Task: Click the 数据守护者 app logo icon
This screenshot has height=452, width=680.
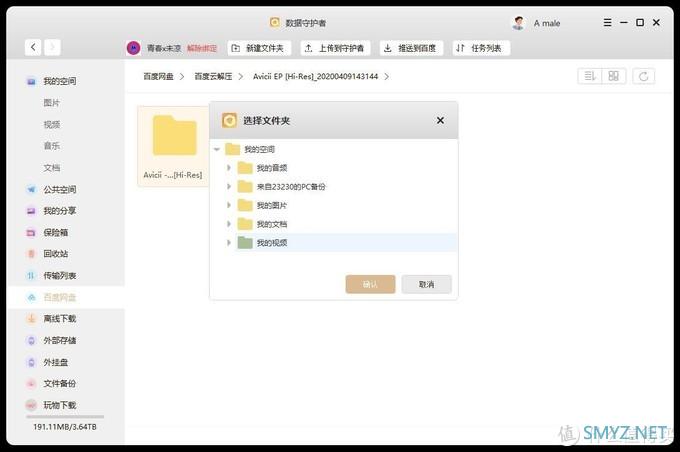Action: tap(275, 22)
